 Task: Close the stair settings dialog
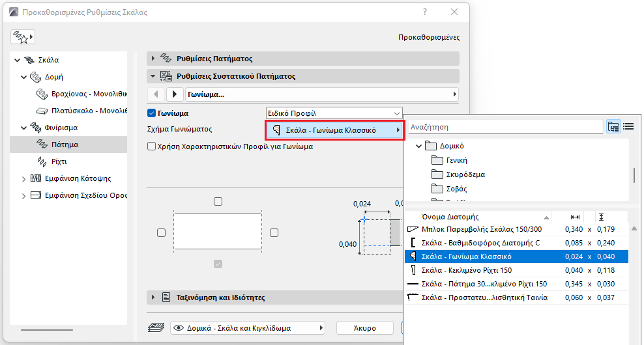pos(454,12)
